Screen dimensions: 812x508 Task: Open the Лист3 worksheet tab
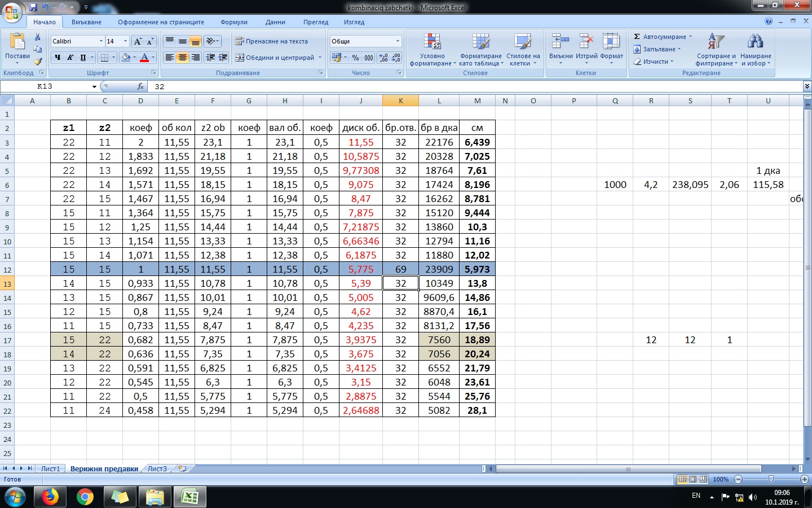click(x=157, y=469)
